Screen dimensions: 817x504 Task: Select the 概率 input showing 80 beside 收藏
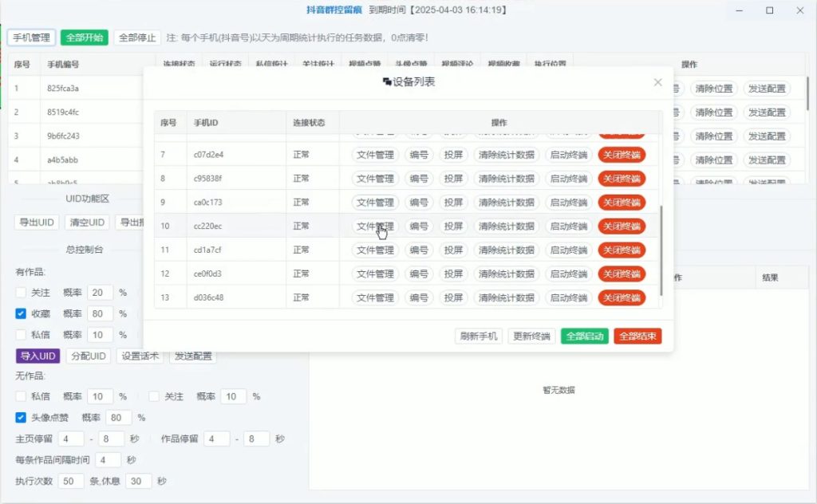tap(99, 313)
